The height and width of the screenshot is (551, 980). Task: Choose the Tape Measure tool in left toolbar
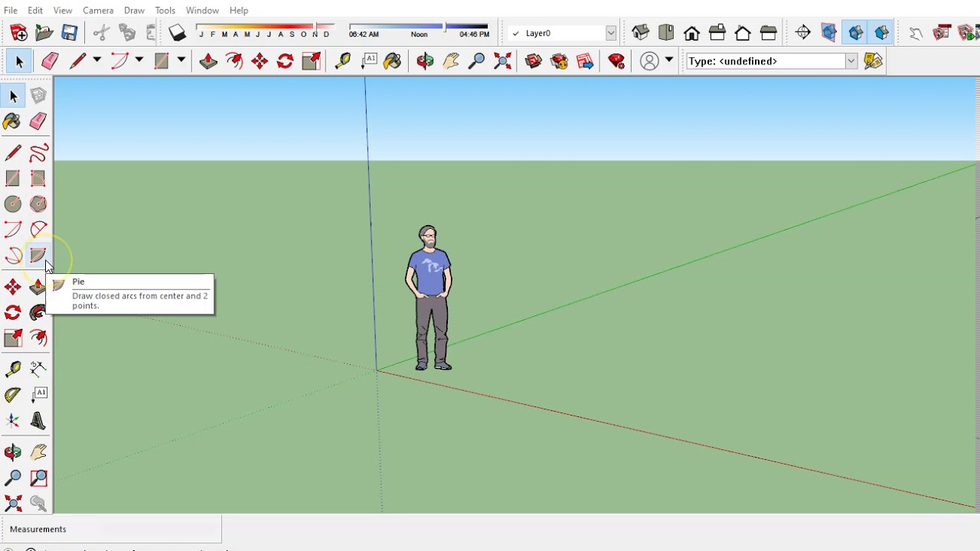coord(13,370)
